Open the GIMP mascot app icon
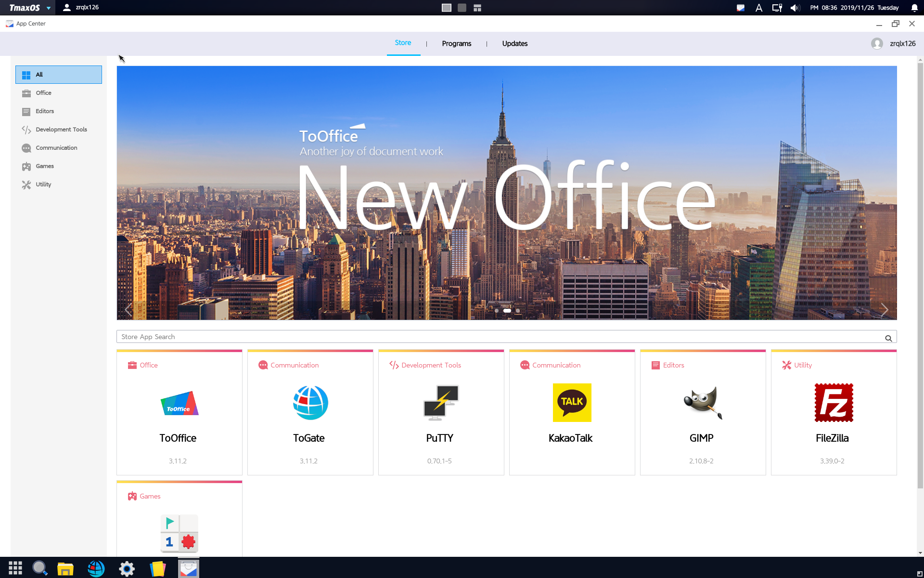The image size is (924, 578). (x=703, y=403)
